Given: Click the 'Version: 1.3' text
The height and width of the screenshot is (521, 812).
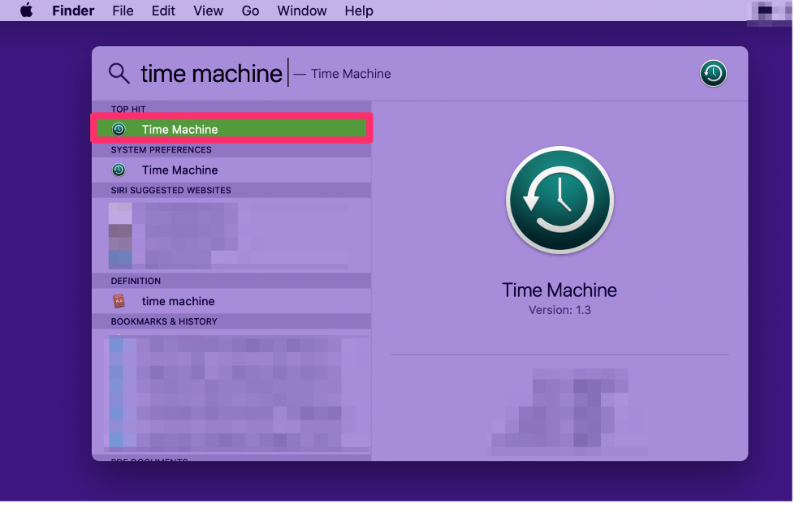Looking at the screenshot, I should pos(559,310).
